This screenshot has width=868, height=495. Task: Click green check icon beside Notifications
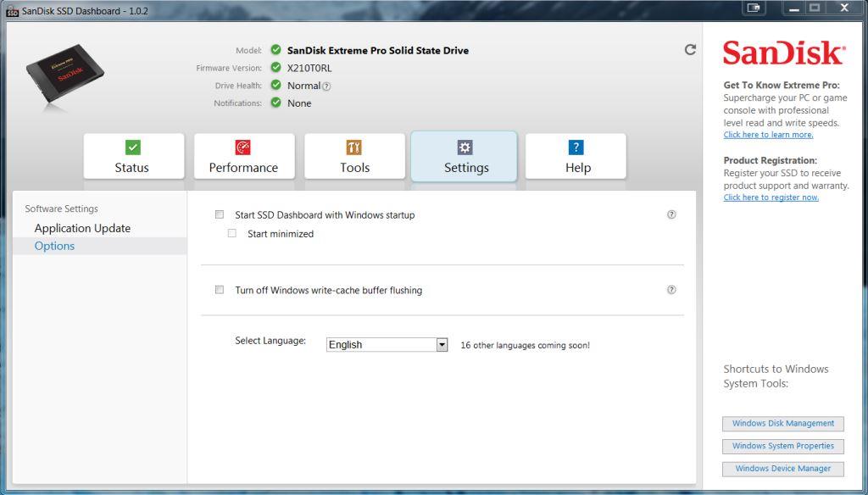pyautogui.click(x=275, y=103)
